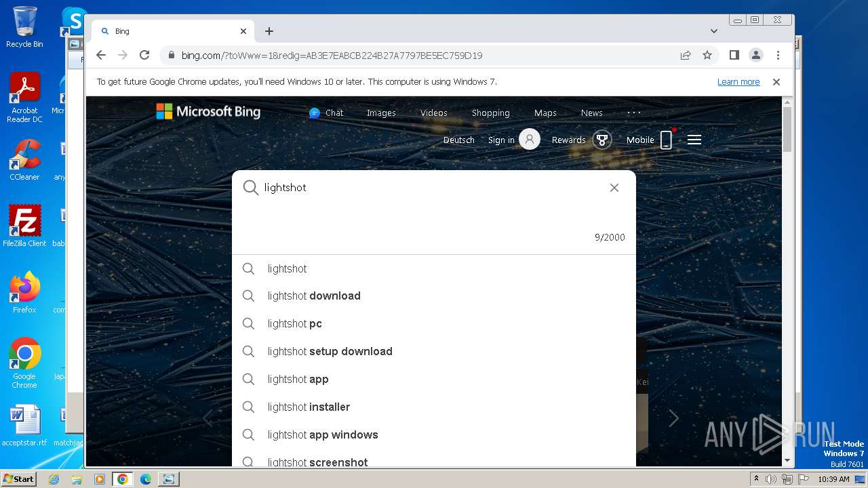Open a new tab

tap(269, 31)
